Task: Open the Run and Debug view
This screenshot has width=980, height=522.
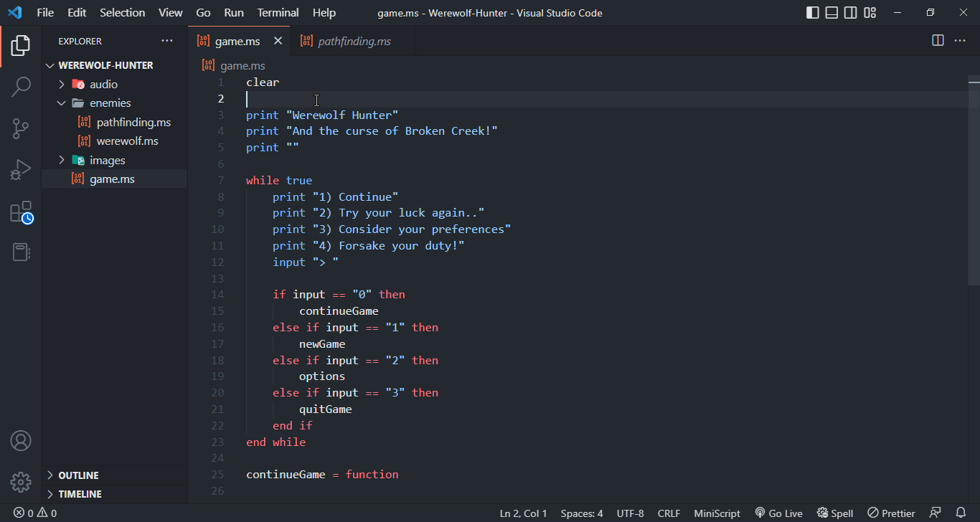Action: click(x=21, y=169)
